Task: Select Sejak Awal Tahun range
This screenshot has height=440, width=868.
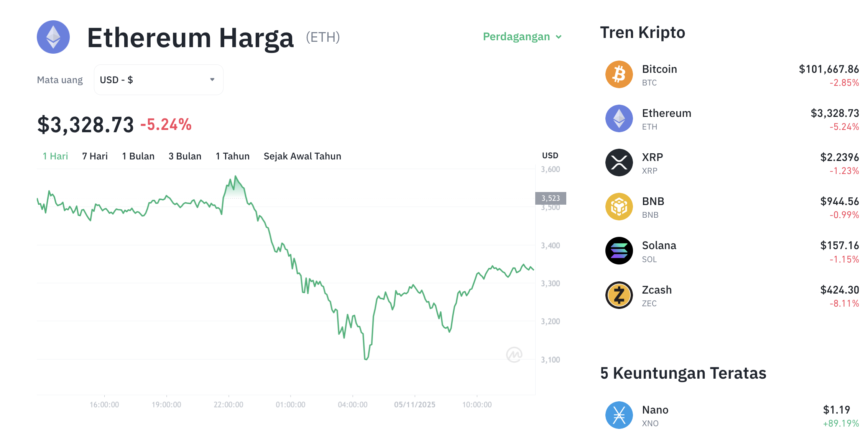Action: [x=302, y=156]
